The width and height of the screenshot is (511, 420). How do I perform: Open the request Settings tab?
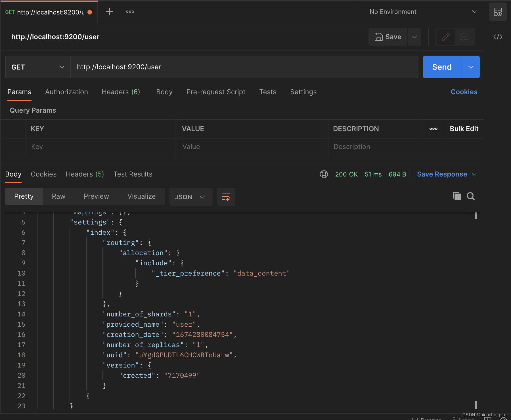click(x=303, y=92)
